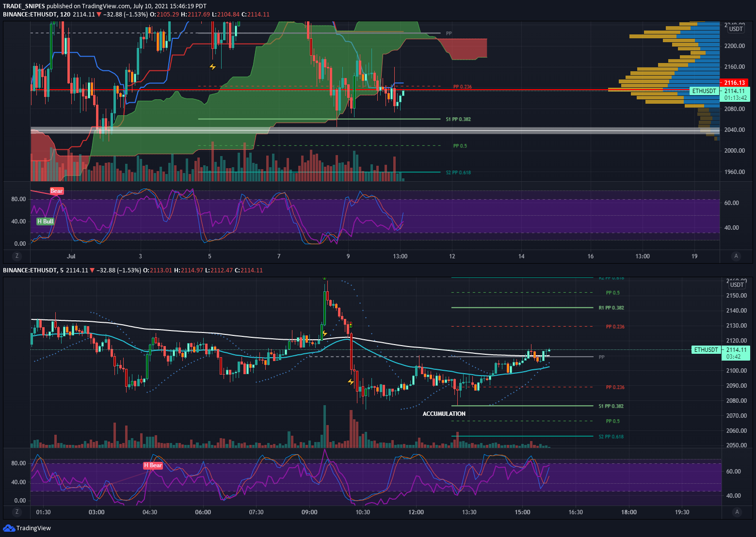This screenshot has height=537, width=756.
Task: Click green PP 0.5 label on 120-minute chart
Action: pyautogui.click(x=460, y=146)
